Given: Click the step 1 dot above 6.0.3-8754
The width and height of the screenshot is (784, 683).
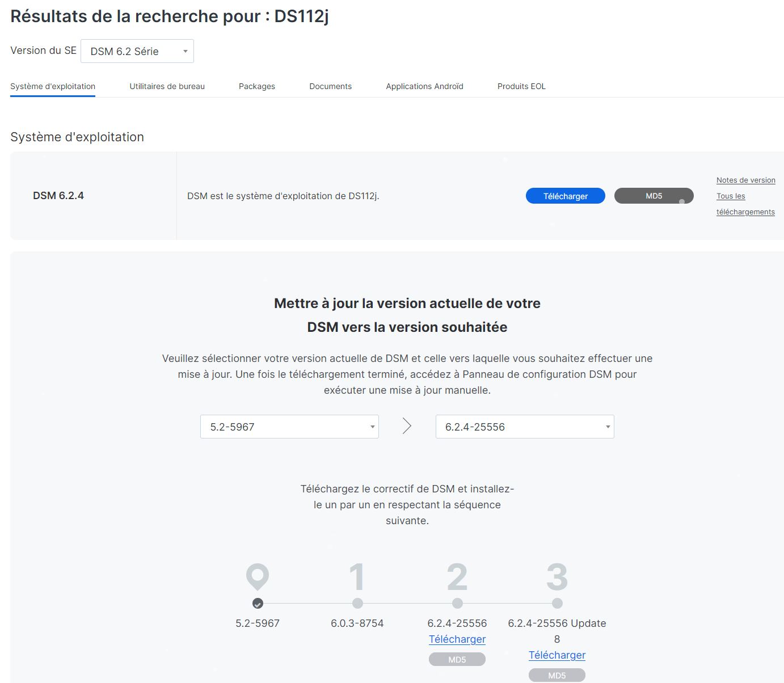Looking at the screenshot, I should pos(357,603).
